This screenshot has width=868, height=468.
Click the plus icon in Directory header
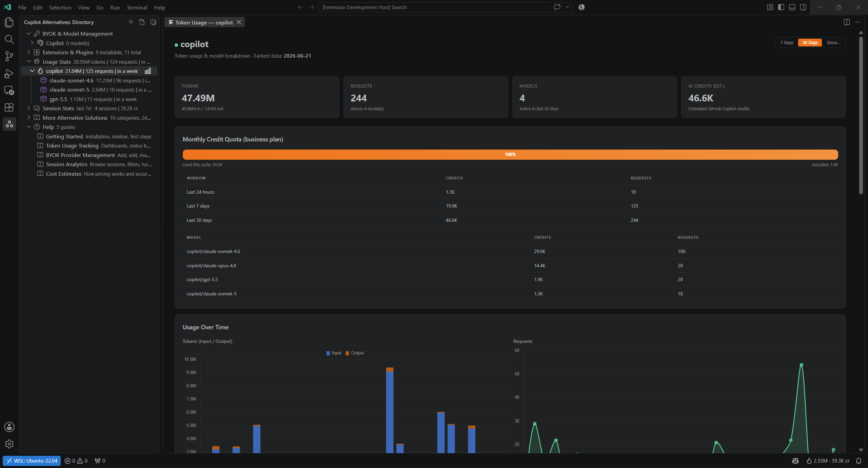tap(131, 22)
